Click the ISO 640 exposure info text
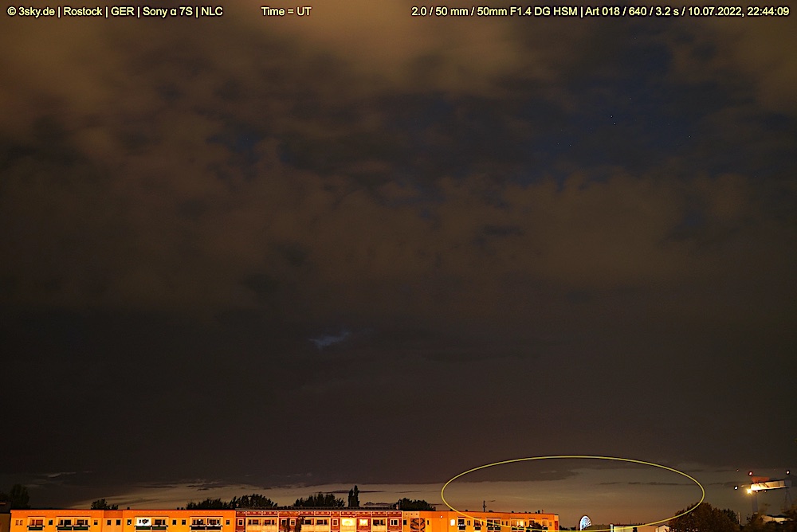This screenshot has height=532, width=797. [x=638, y=12]
